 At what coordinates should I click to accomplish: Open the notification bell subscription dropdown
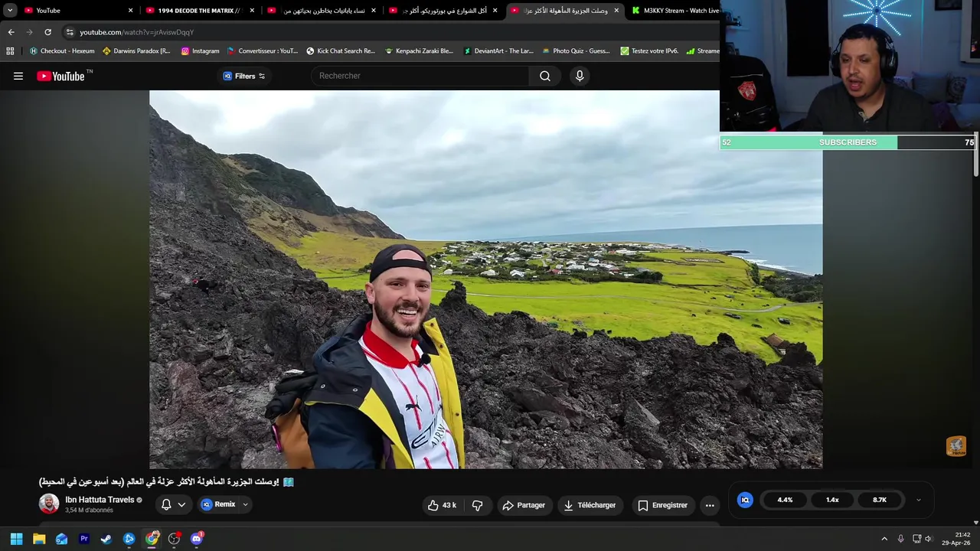pos(174,504)
